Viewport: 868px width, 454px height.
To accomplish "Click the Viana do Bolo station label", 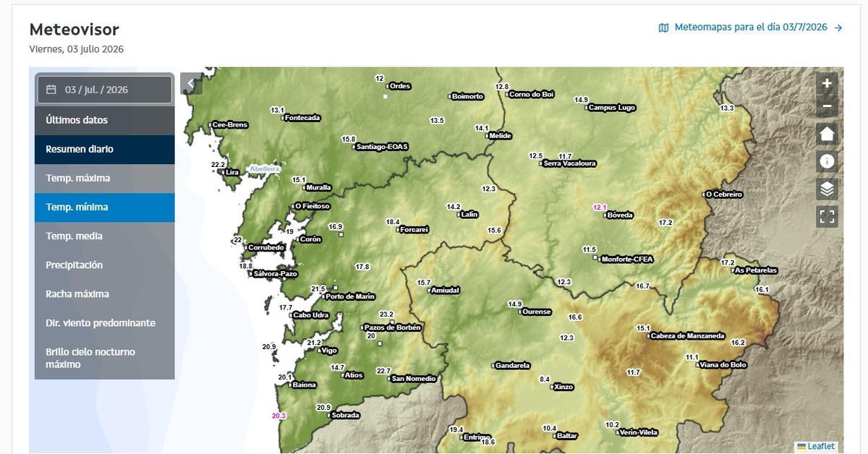I will (x=723, y=365).
